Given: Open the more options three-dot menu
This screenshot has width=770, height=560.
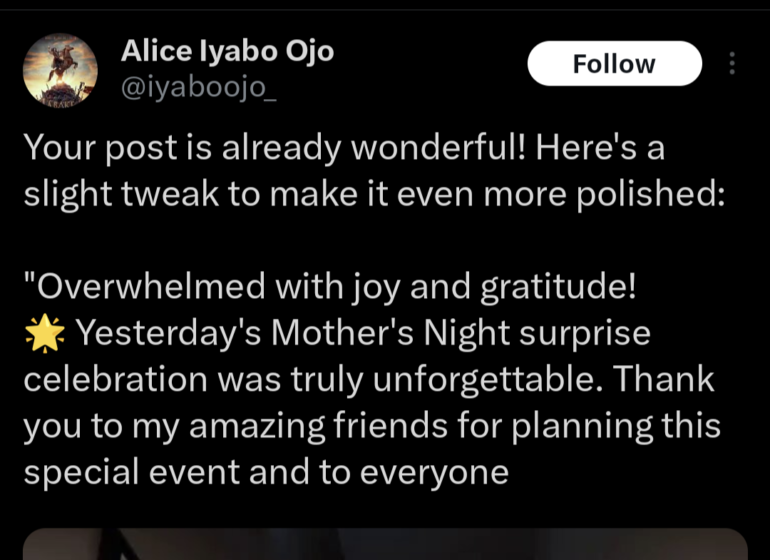Looking at the screenshot, I should (x=732, y=64).
